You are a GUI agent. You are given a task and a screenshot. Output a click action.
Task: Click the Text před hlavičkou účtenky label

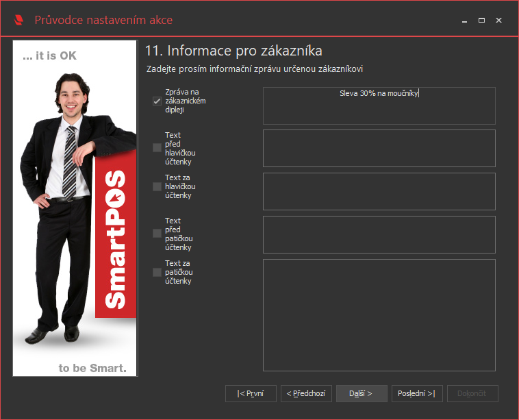pos(180,148)
